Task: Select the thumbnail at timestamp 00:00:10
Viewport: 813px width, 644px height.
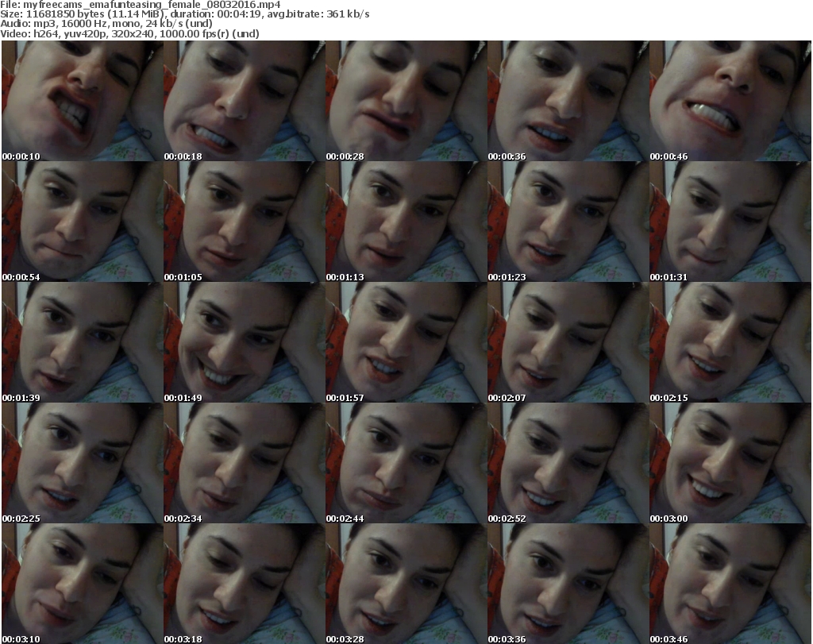Action: tap(83, 101)
